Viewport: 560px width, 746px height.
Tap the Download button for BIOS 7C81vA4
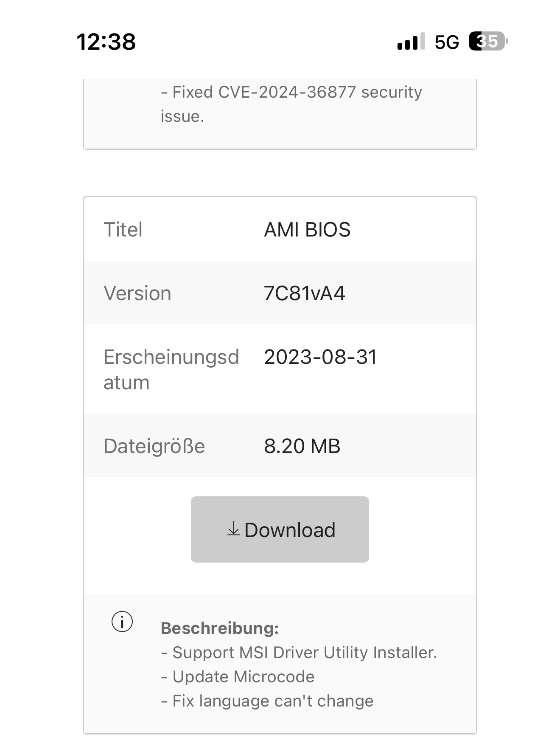click(280, 529)
